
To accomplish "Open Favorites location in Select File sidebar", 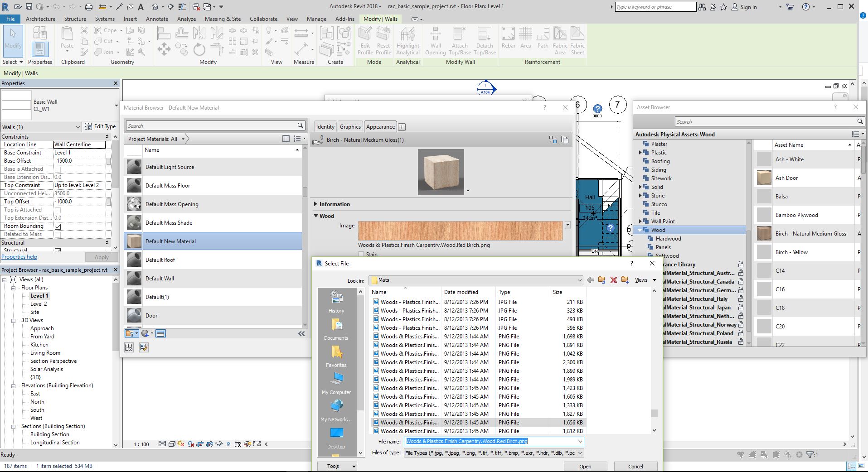I will 336,356.
